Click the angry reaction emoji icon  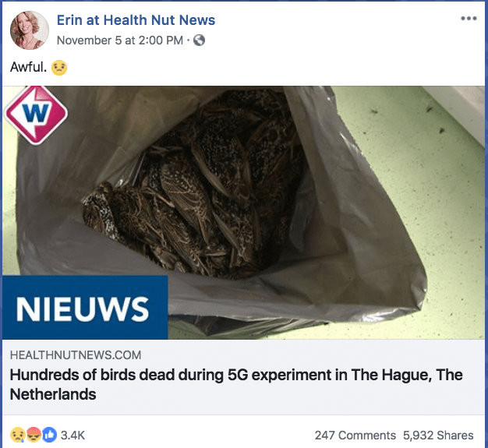click(x=34, y=435)
